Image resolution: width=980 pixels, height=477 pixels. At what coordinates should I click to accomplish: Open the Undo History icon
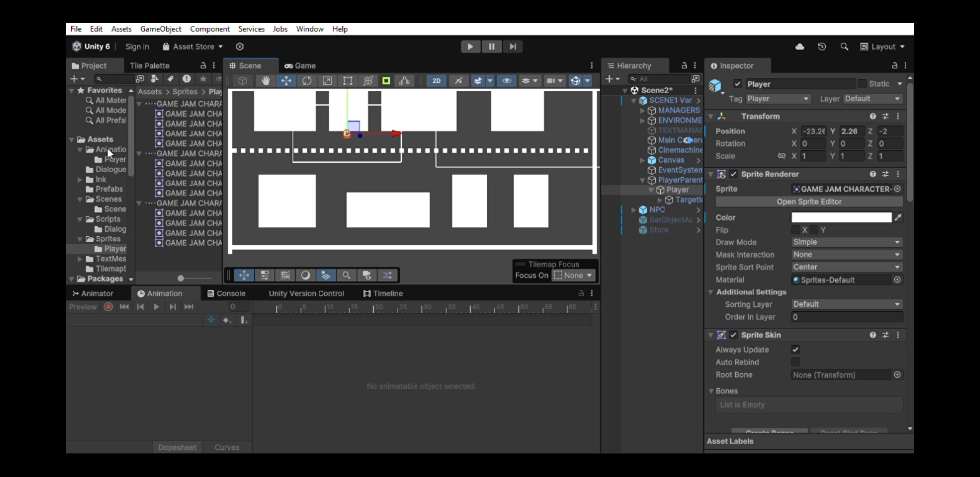pyautogui.click(x=822, y=46)
